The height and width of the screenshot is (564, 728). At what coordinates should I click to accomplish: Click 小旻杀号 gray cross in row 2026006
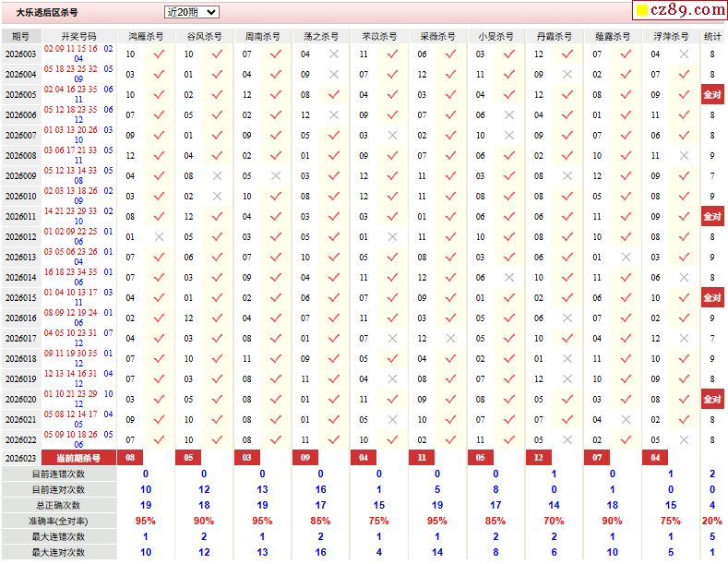click(509, 115)
